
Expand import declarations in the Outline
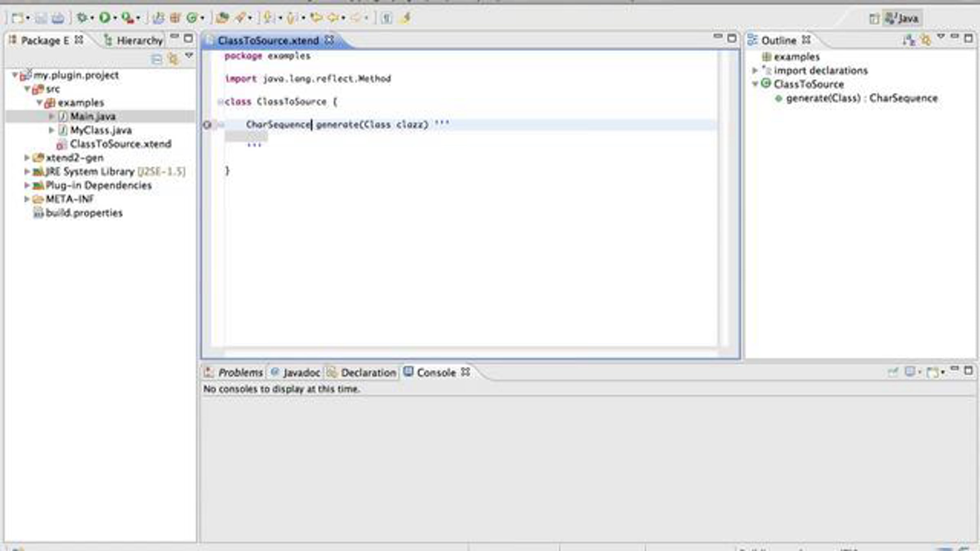tap(755, 70)
